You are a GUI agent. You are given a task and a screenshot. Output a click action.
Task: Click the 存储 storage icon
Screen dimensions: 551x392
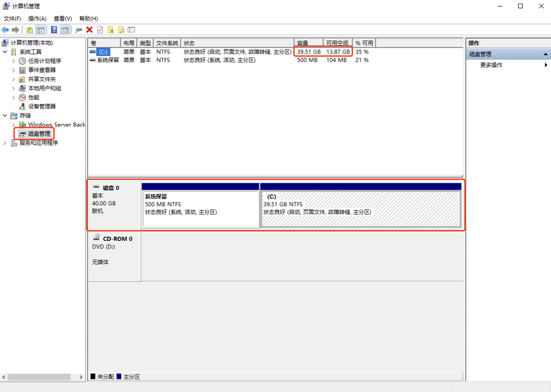tap(14, 116)
